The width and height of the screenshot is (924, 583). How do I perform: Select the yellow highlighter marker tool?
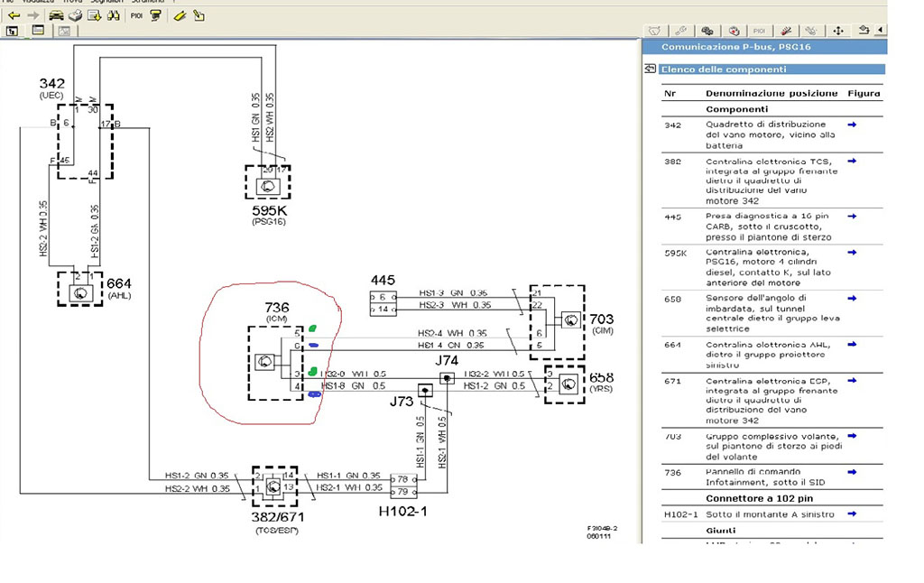[180, 16]
